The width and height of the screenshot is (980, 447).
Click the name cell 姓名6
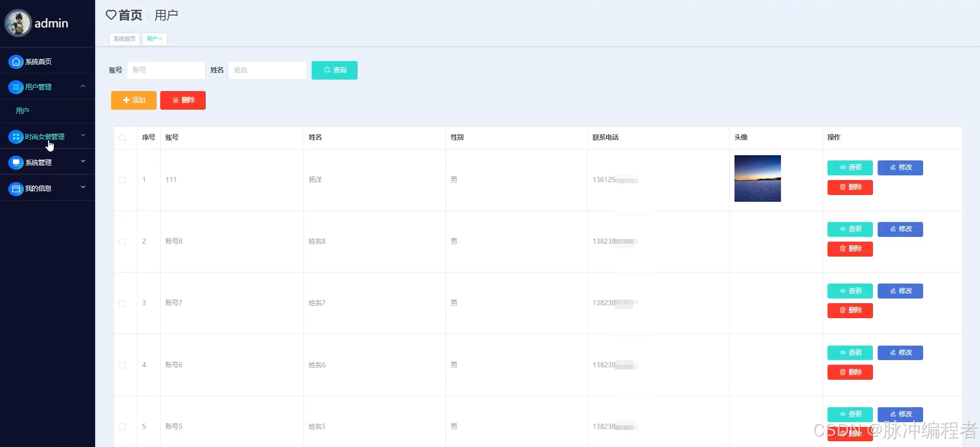point(317,365)
